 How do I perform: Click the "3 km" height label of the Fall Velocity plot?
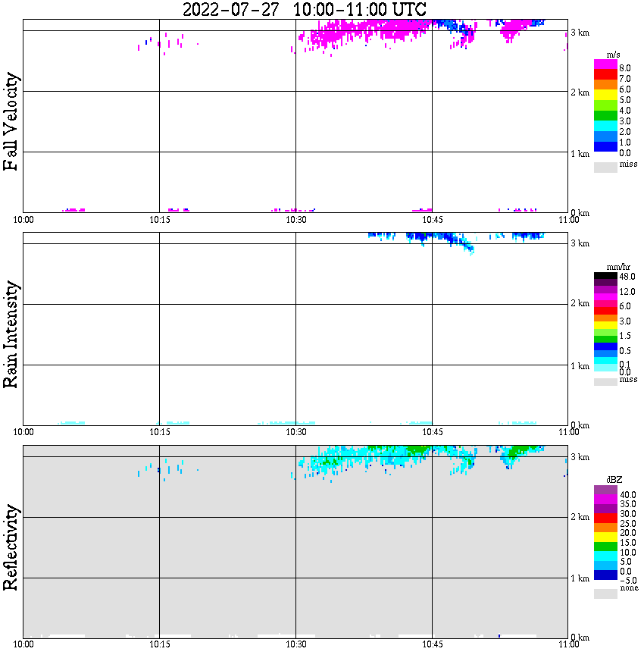[580, 33]
